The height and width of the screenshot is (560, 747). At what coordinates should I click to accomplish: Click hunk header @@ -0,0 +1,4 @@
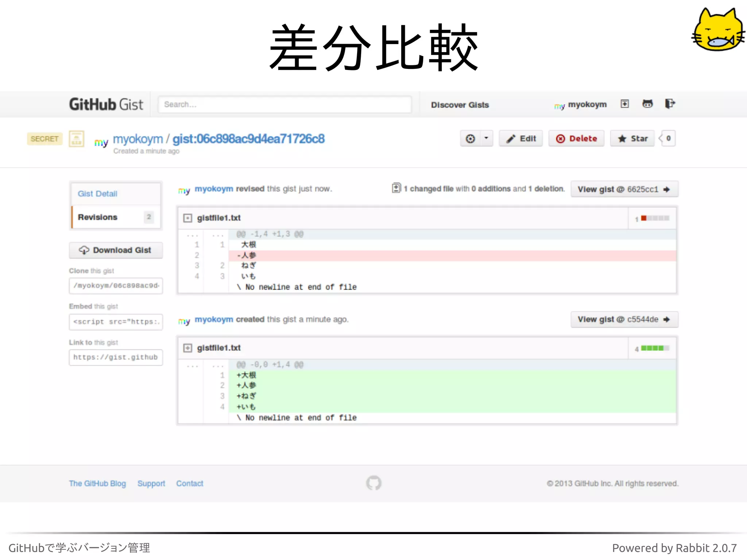[452, 365]
